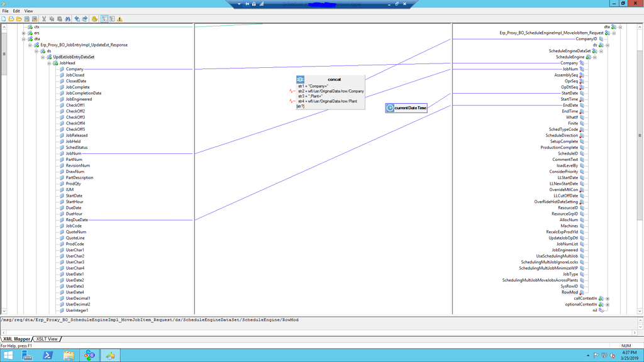Click the Save toolbar icon
Image resolution: width=644 pixels, height=362 pixels.
pos(27,19)
